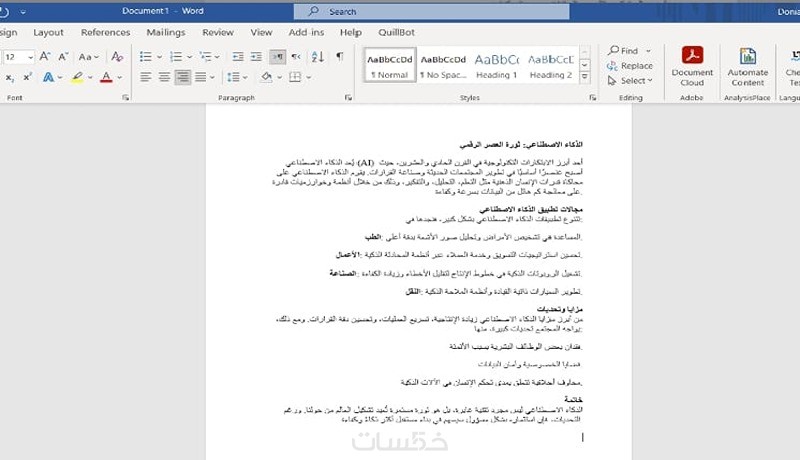Apply a multilevel list
This screenshot has width=800, height=460.
point(205,57)
